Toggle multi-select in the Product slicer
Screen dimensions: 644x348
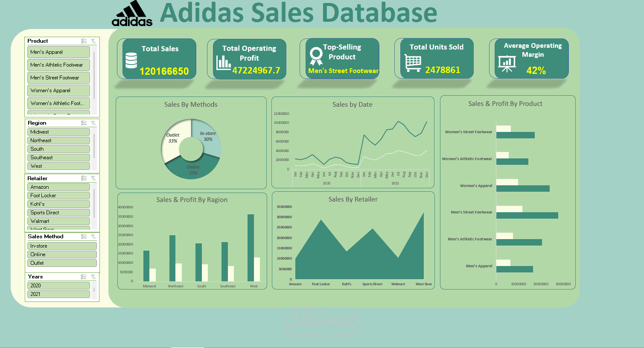84,41
